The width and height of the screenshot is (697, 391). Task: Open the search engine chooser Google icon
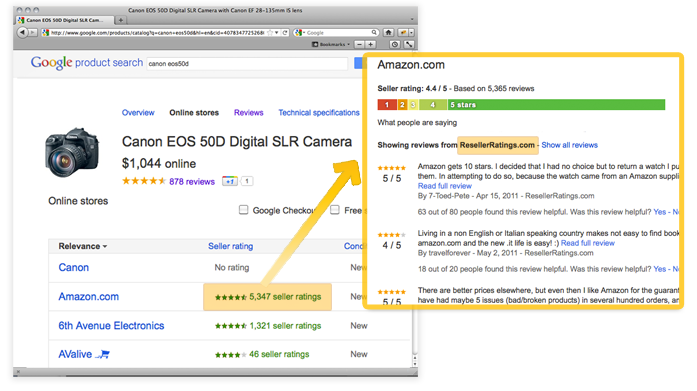299,32
